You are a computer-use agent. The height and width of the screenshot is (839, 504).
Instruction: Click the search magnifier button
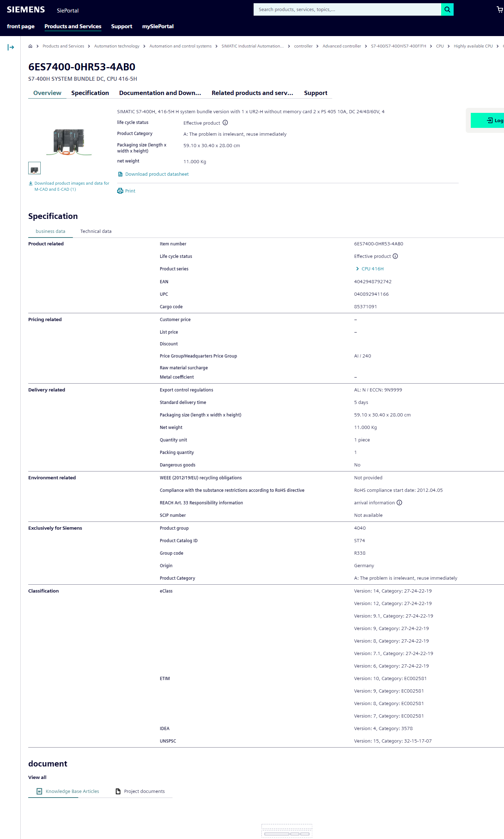(x=447, y=10)
